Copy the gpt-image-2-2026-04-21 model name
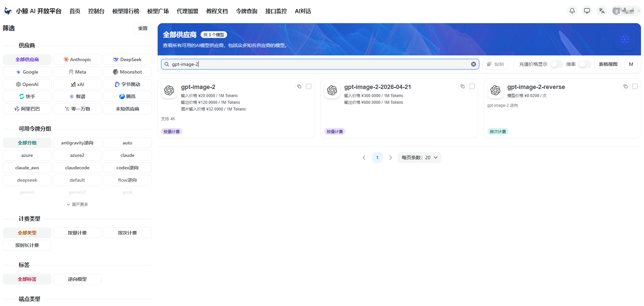644x306 pixels. point(463,86)
